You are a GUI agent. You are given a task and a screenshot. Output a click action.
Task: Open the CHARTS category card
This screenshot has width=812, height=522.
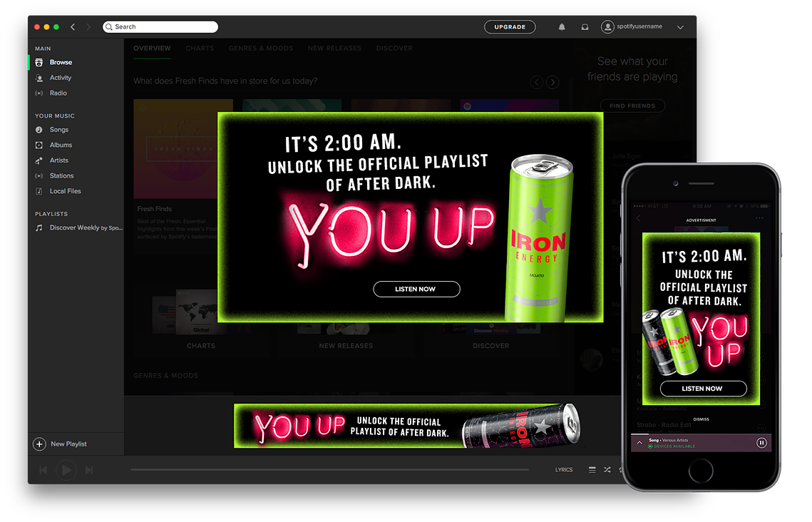[x=201, y=321]
